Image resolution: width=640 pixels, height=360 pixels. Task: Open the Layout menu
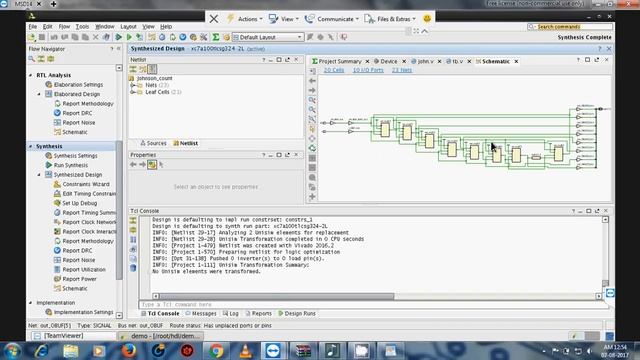pos(128,27)
